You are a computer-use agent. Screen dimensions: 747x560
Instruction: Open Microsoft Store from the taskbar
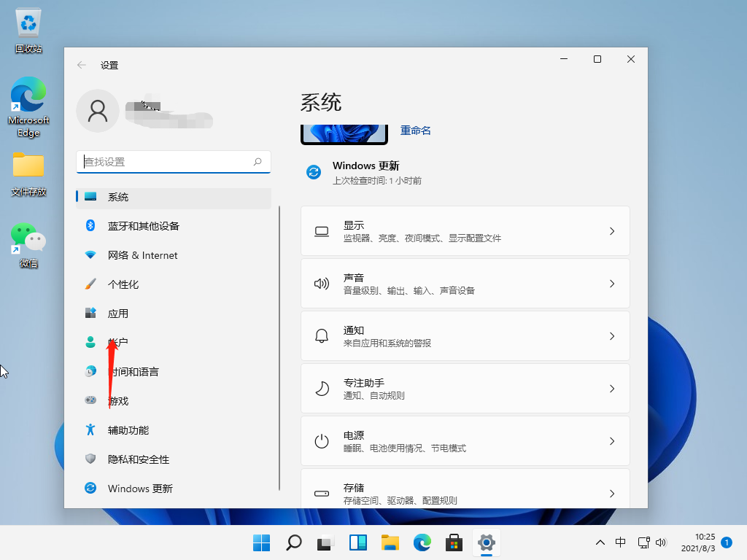point(454,542)
